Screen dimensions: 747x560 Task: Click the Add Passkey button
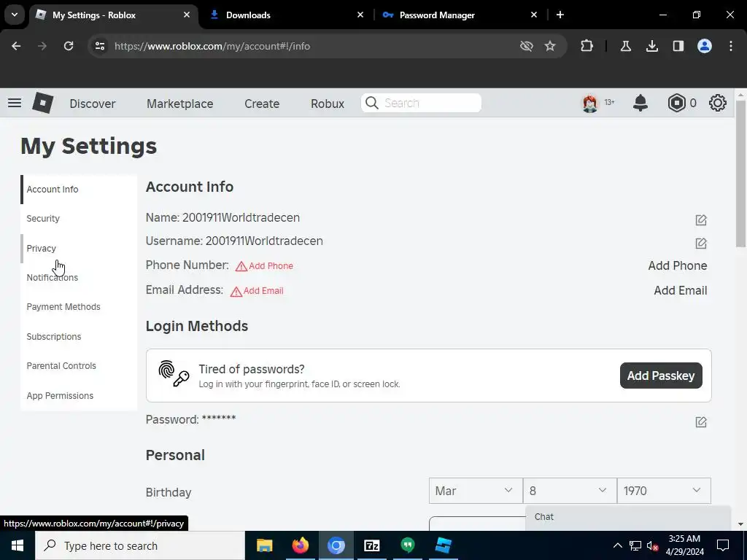pos(661,376)
